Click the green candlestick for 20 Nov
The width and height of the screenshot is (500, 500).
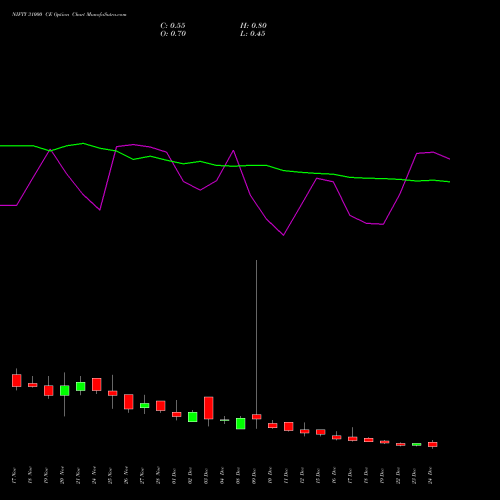(65, 391)
